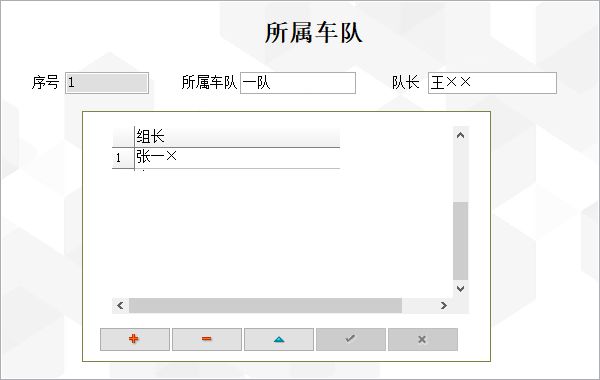Click the vertical scrollbar up arrow

tap(460, 135)
